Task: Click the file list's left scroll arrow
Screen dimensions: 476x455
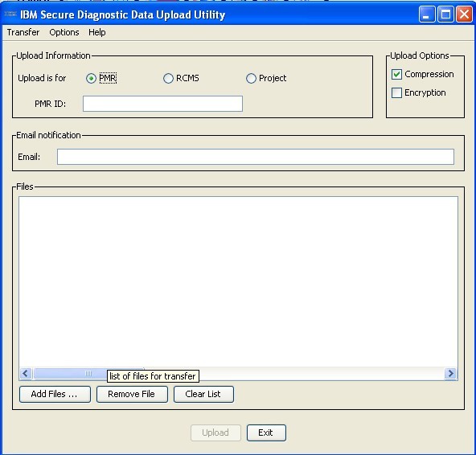Action: tap(26, 373)
